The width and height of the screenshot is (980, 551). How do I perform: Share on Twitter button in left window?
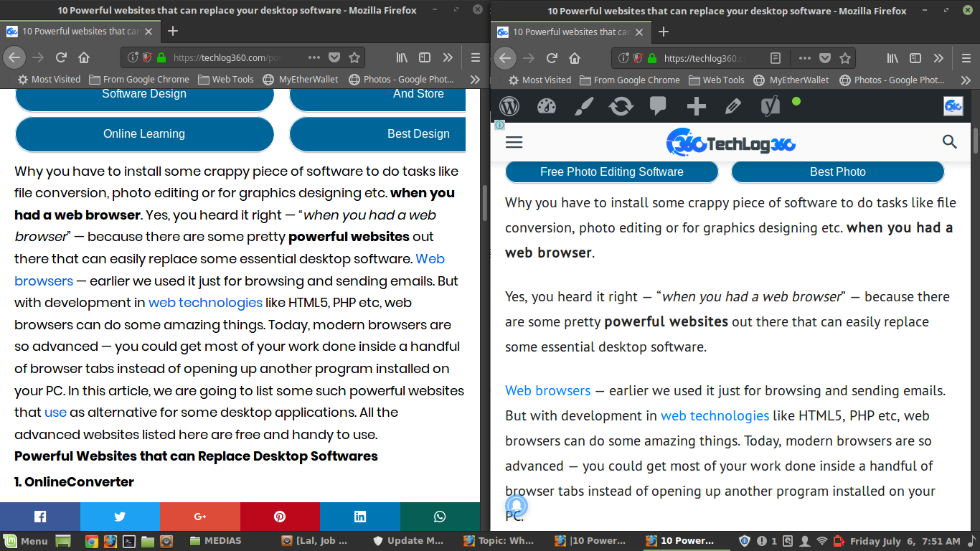(120, 517)
